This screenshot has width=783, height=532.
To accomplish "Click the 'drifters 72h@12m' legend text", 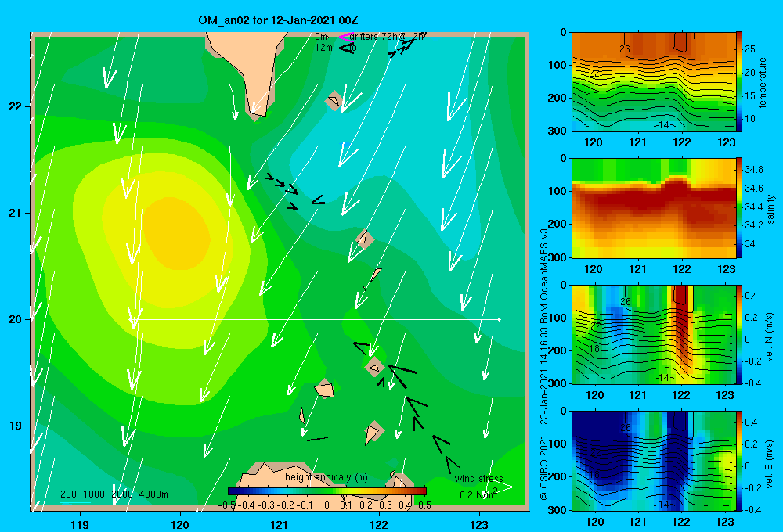I will 387,37.
